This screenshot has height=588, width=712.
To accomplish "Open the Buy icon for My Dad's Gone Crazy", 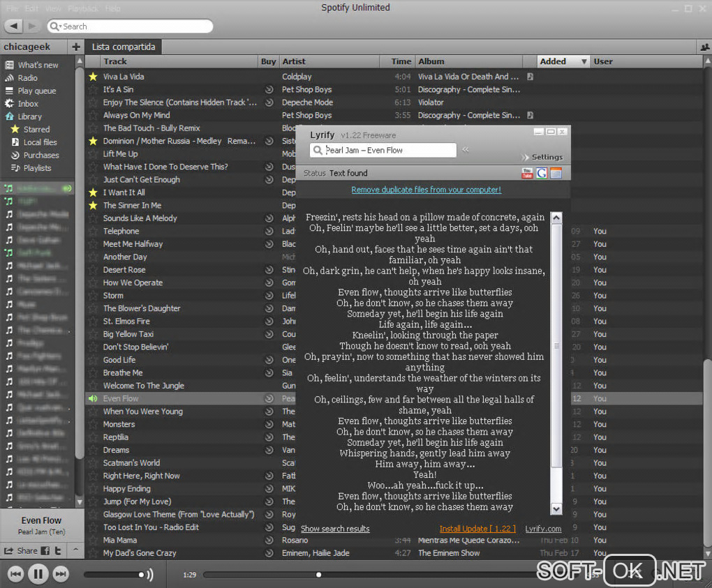I will (269, 553).
